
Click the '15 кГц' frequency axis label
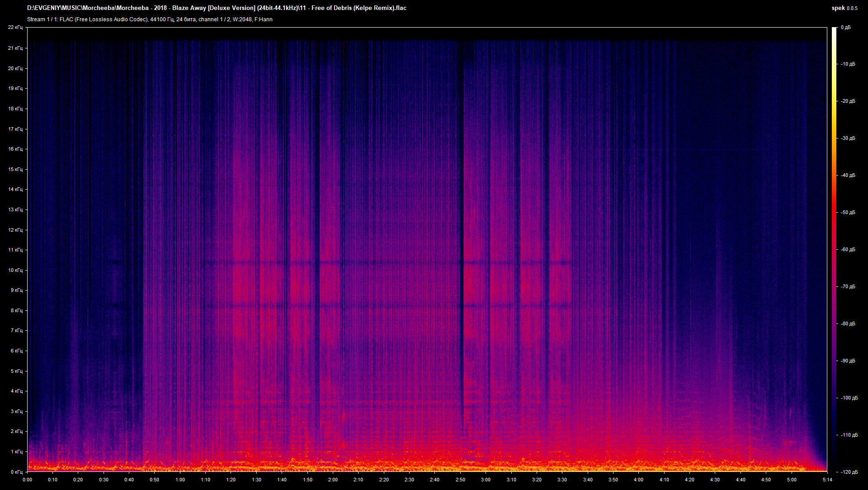(15, 169)
